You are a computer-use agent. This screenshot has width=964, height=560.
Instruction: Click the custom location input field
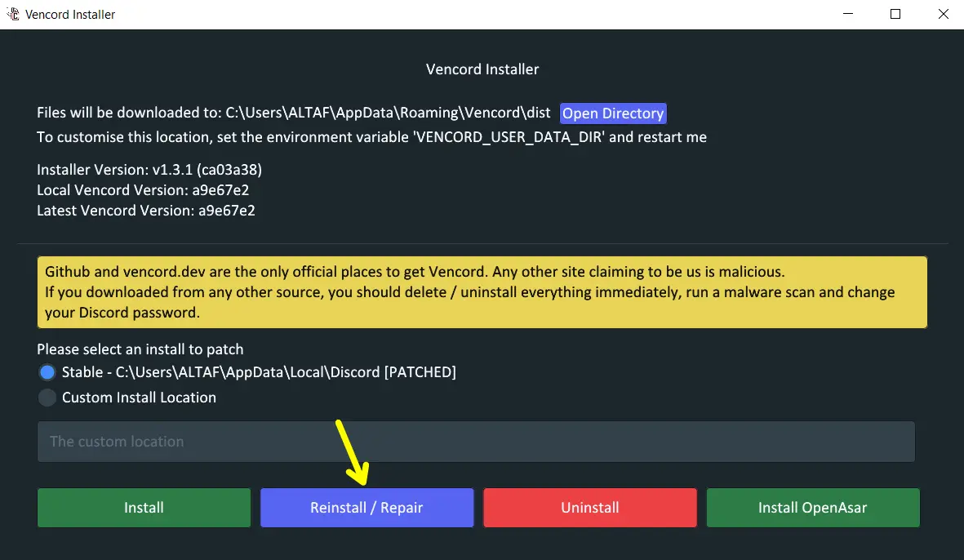[x=476, y=442]
